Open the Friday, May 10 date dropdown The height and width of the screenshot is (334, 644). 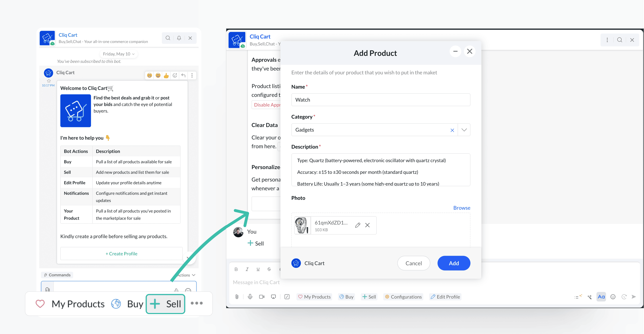click(119, 54)
